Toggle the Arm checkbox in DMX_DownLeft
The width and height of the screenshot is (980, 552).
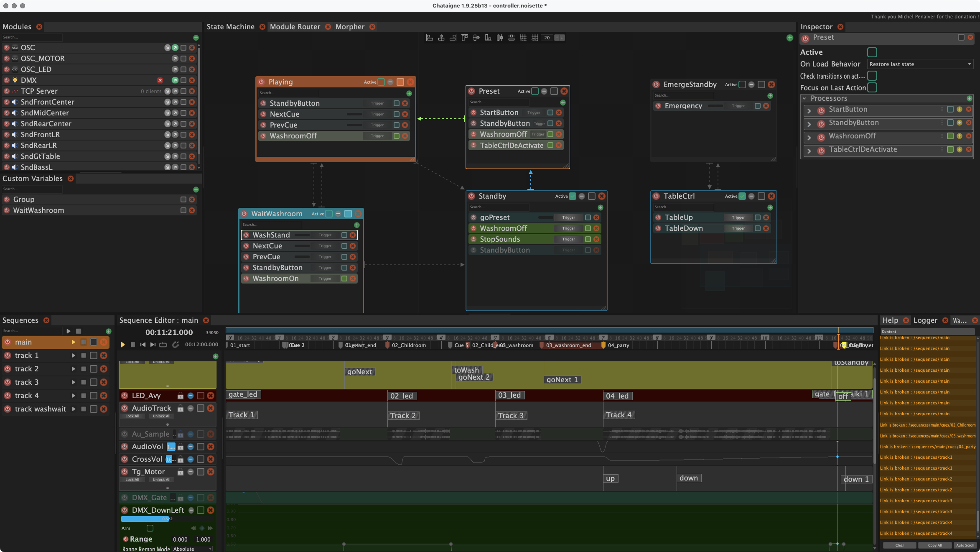pos(150,528)
